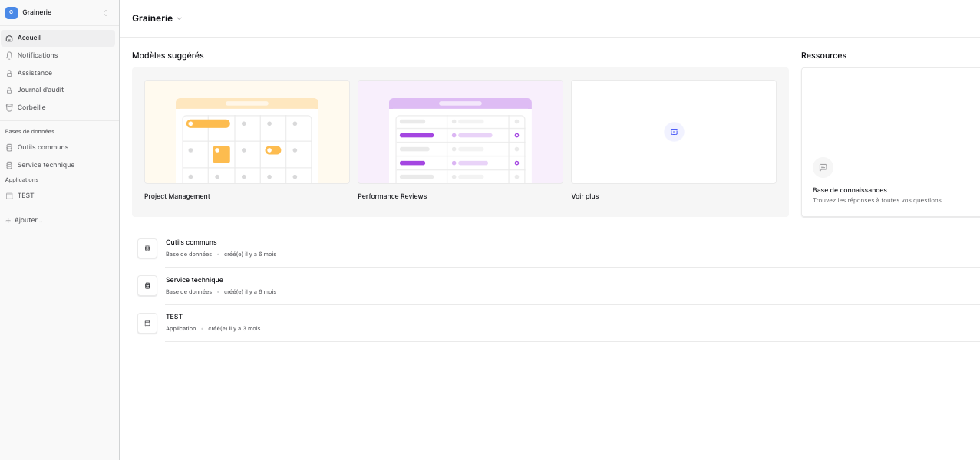Open the TEST application row in list

coord(557,323)
